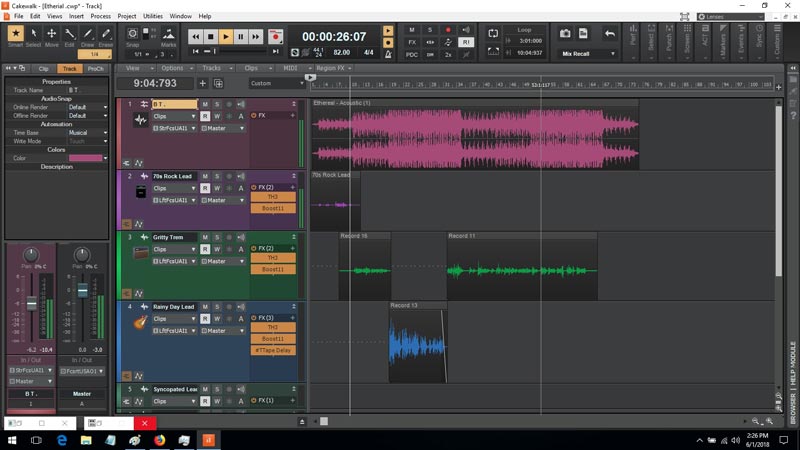
Task: Click the Rainy Day Lead guitar icon
Action: (141, 322)
